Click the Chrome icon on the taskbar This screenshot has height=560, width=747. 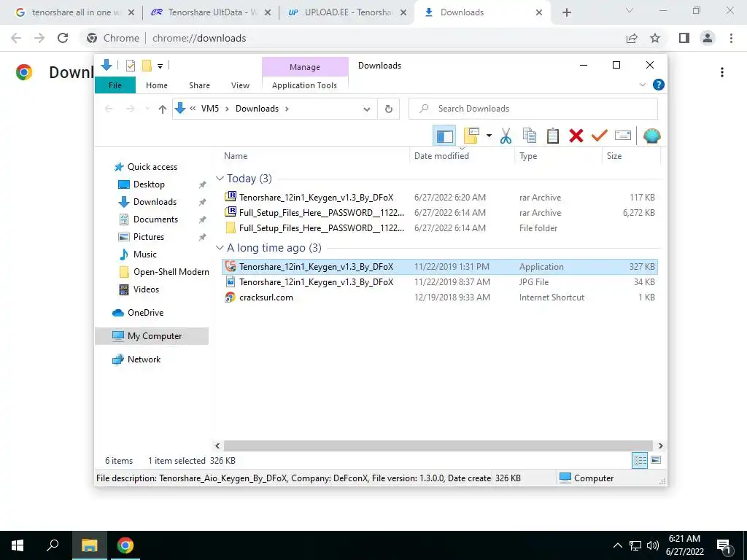[125, 545]
